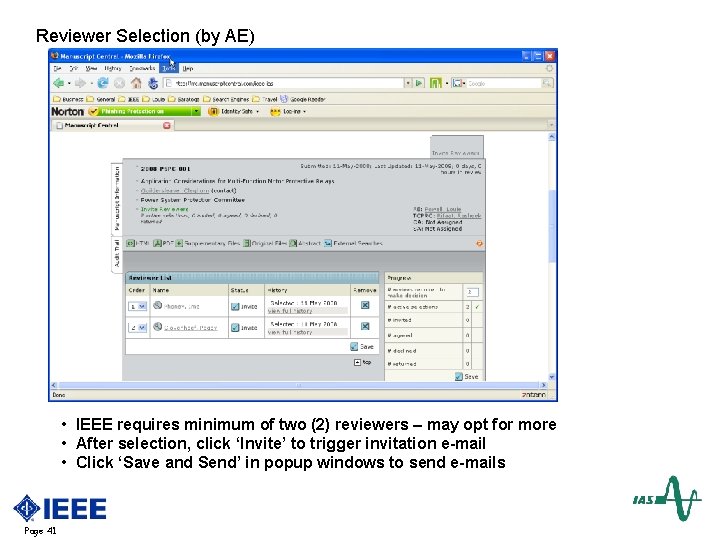Open External Searches for the manuscript

coord(353,243)
